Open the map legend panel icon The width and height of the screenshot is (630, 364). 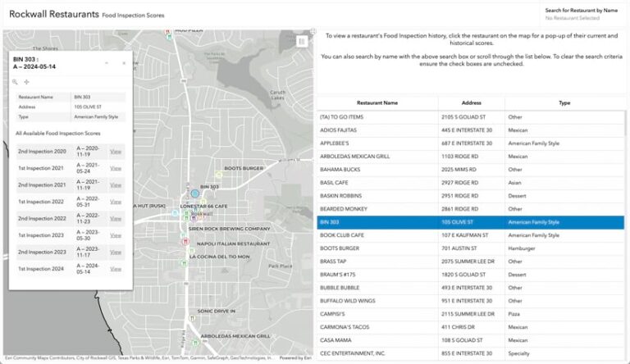point(302,41)
